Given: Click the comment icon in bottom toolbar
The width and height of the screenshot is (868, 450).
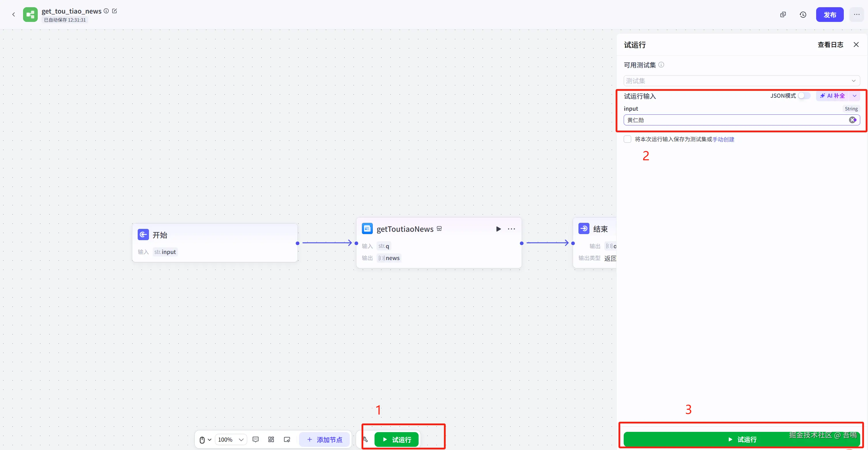Looking at the screenshot, I should [256, 440].
